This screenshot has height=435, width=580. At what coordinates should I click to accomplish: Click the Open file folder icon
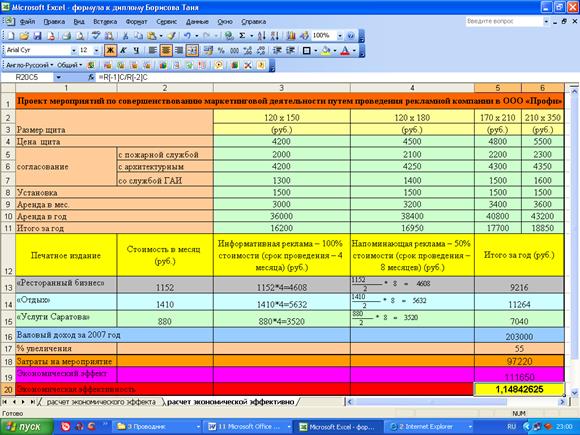click(x=24, y=36)
